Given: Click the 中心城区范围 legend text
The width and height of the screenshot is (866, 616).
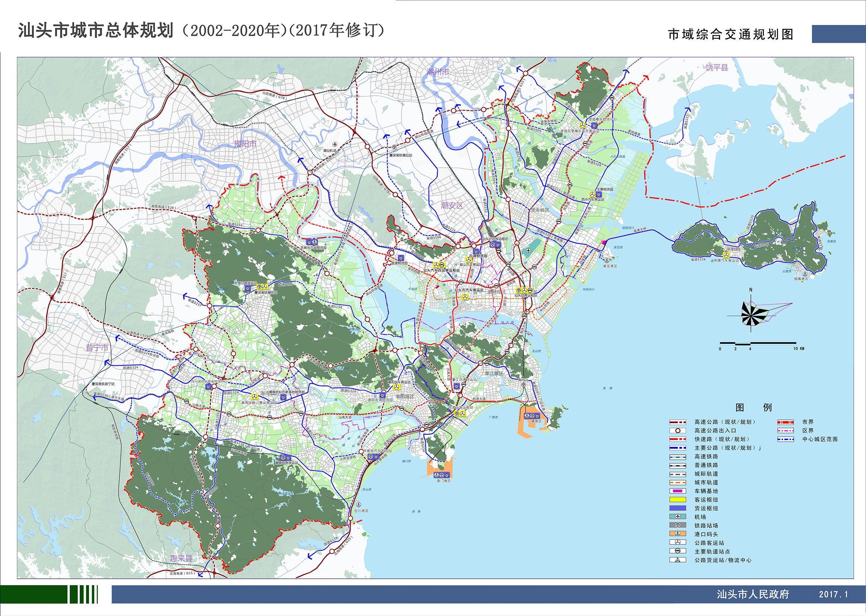Looking at the screenshot, I should 820,439.
